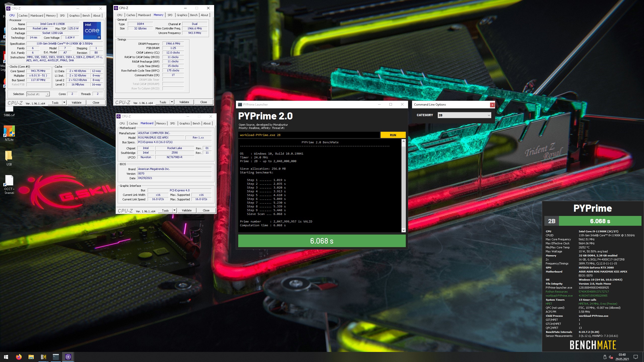Click Validate in CPU-Z Mainboard window
Viewport: 644px width, 362px height.
tap(187, 210)
